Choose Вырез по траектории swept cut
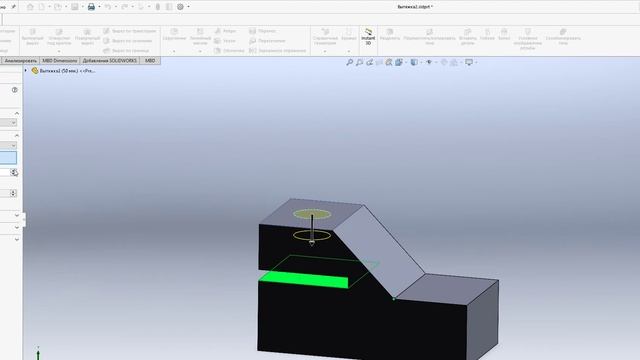Image resolution: width=640 pixels, height=360 pixels. 130,31
